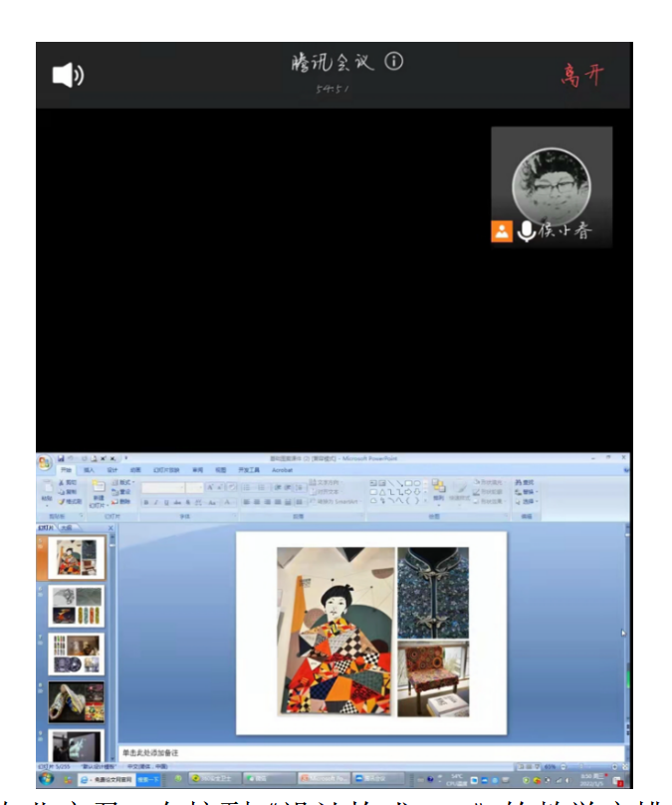Click the PowerPoint Office button
Image resolution: width=672 pixels, height=805 pixels.
44,464
